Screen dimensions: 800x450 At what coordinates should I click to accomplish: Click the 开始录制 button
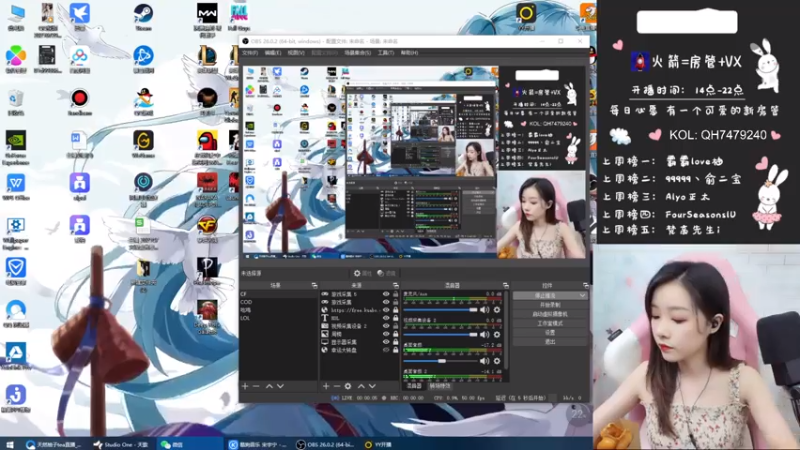pos(550,305)
